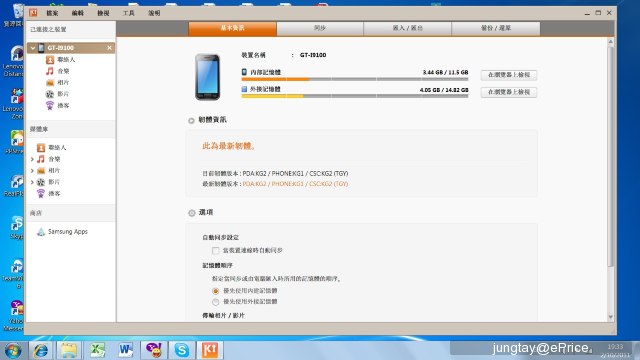Viewport: 640px width, 360px height.
Task: Click the external memory (外接記憶體) card icon
Action: (x=244, y=89)
